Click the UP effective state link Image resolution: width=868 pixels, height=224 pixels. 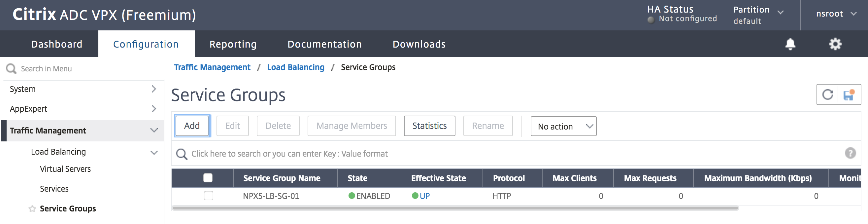(424, 196)
